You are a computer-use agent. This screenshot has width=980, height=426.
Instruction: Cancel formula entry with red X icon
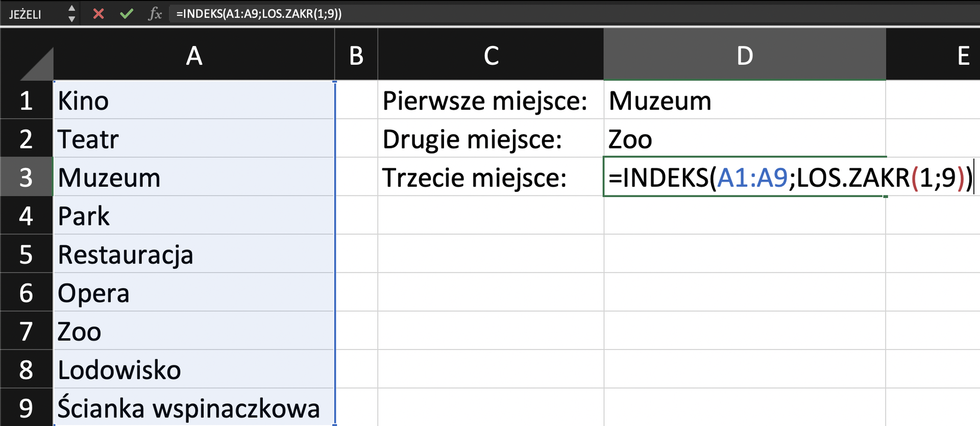pyautogui.click(x=98, y=14)
